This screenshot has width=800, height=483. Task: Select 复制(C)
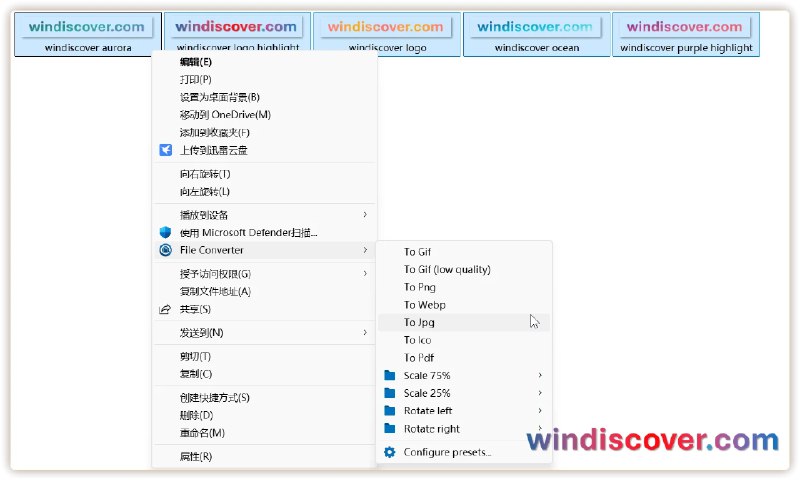[264, 374]
